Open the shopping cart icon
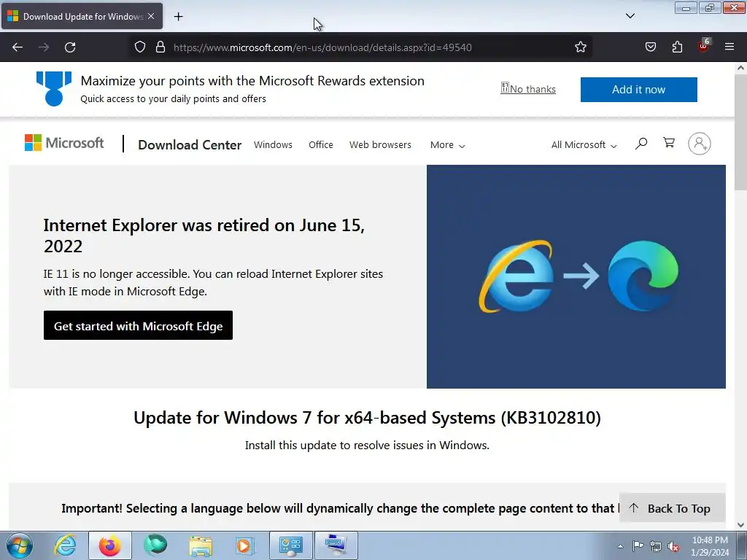The width and height of the screenshot is (747, 560). [x=669, y=143]
